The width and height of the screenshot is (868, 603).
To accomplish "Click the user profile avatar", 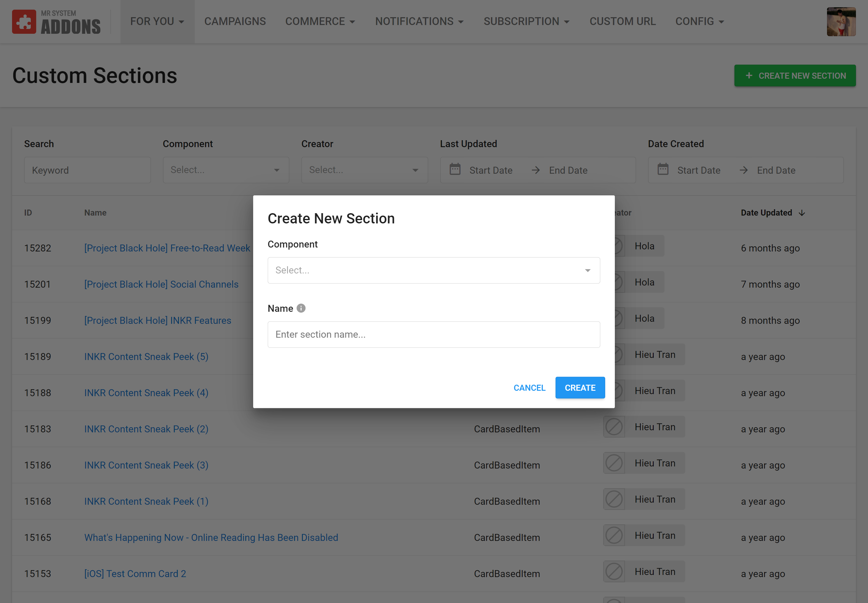I will pyautogui.click(x=841, y=22).
